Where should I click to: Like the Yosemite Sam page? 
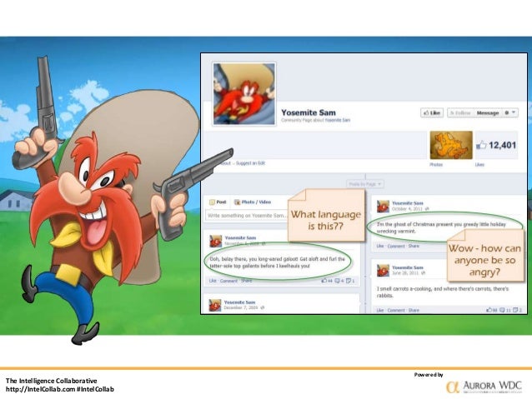tap(432, 113)
